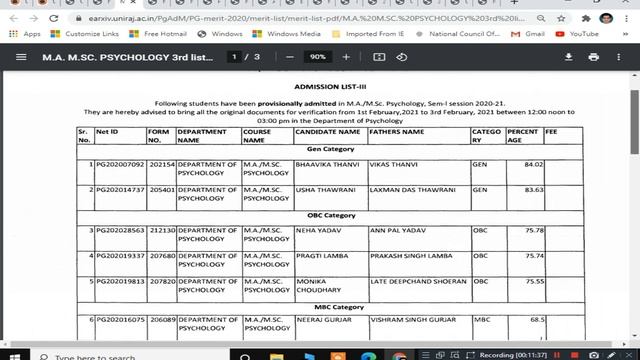Select candidate name USHA THAWRANI
Image resolution: width=640 pixels, height=360 pixels.
326,190
